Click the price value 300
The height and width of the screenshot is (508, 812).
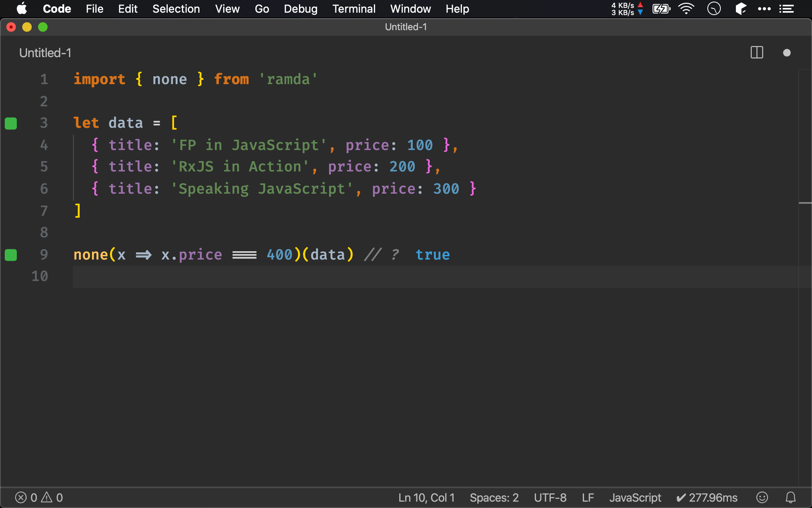[446, 189]
